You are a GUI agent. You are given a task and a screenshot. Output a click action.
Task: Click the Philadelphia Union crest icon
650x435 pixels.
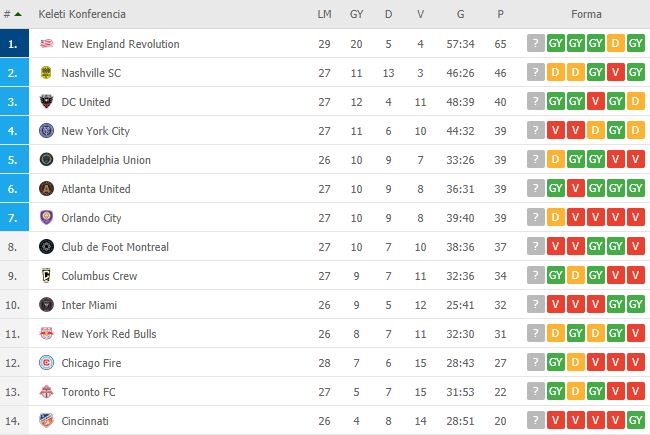tap(45, 160)
